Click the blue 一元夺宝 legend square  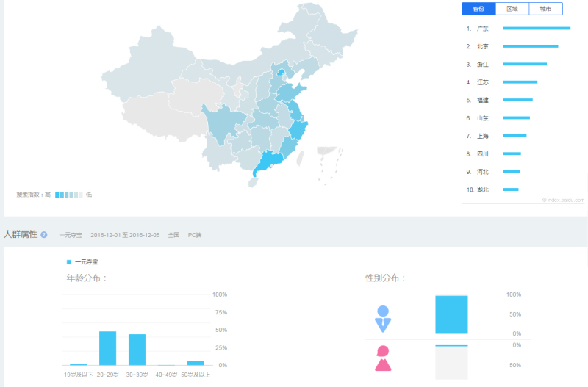click(69, 262)
